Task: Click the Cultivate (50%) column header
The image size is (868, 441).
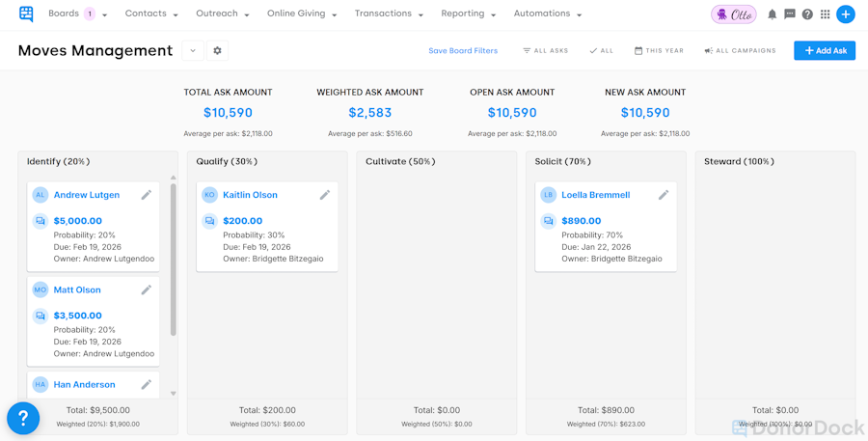Action: (x=400, y=162)
